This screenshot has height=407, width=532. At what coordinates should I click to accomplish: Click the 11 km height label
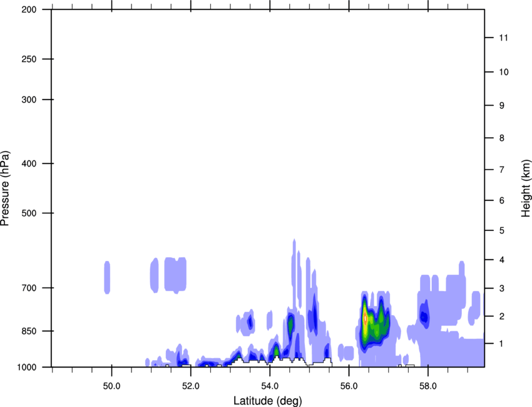[504, 38]
